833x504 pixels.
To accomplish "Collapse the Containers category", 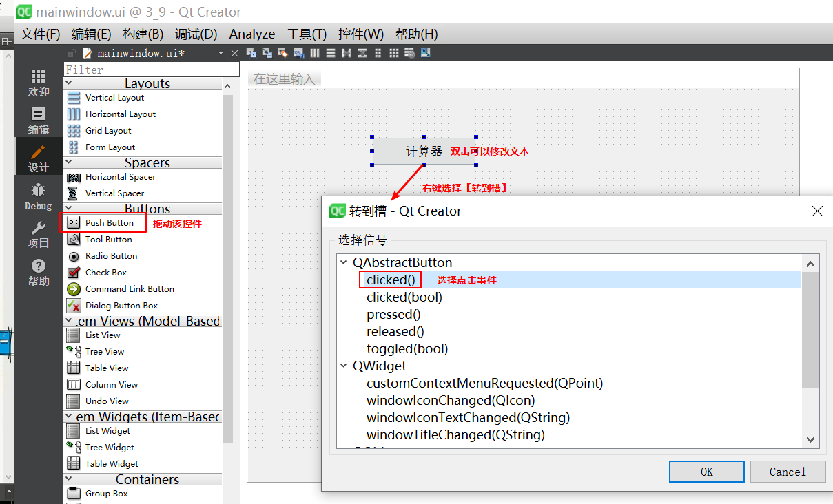I will (x=69, y=479).
